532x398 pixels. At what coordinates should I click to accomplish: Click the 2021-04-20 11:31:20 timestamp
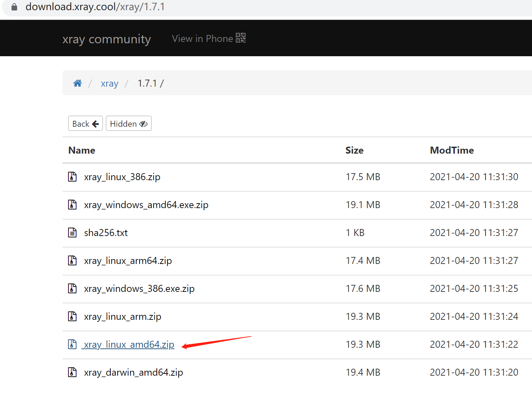click(x=474, y=372)
